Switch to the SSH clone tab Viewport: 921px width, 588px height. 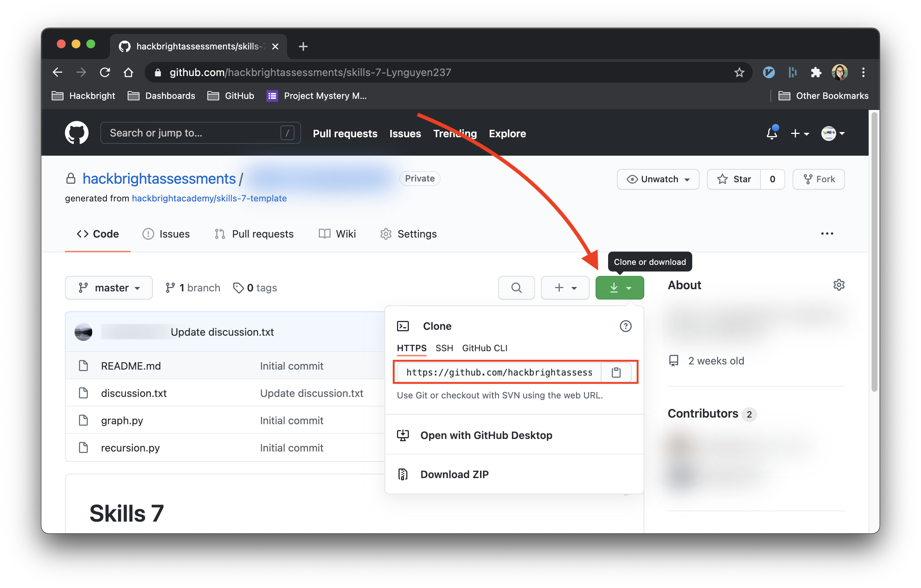[444, 348]
